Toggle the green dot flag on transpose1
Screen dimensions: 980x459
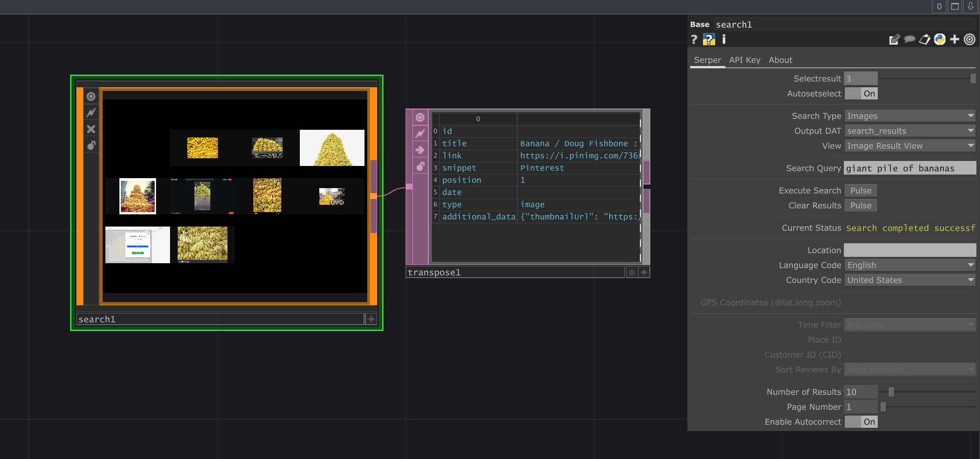[632, 272]
